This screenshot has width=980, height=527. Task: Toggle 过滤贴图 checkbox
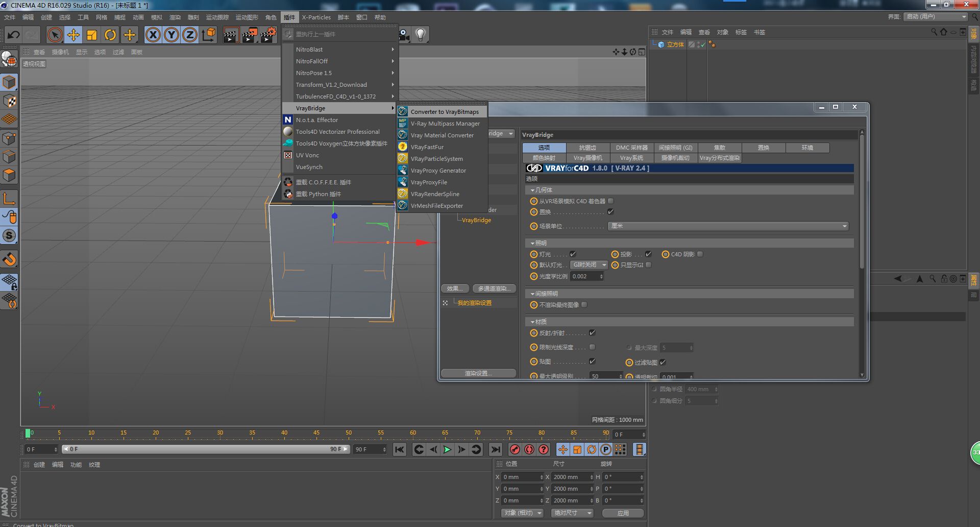(663, 362)
